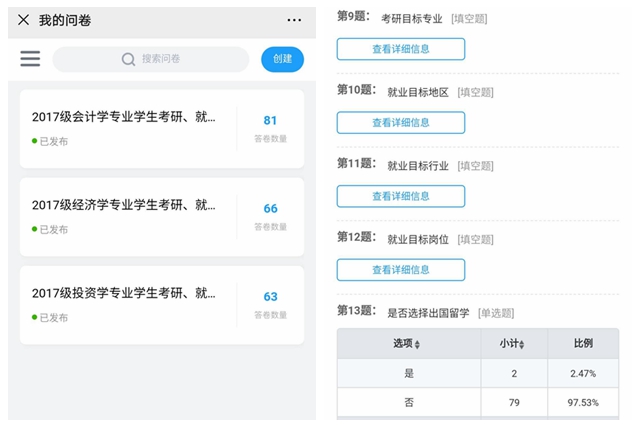The height and width of the screenshot is (427, 640).
Task: Click 查看详细信息 for 就业目标行业
Action: [x=400, y=196]
